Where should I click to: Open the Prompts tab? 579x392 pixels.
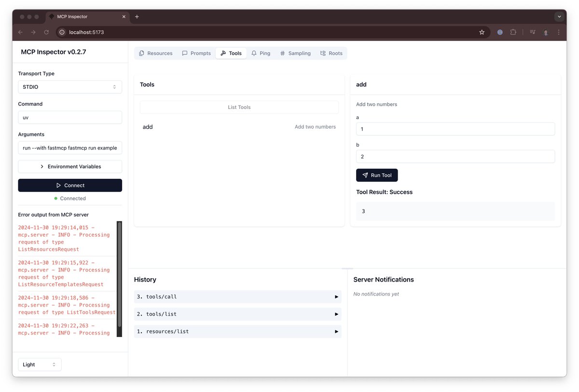click(x=196, y=53)
